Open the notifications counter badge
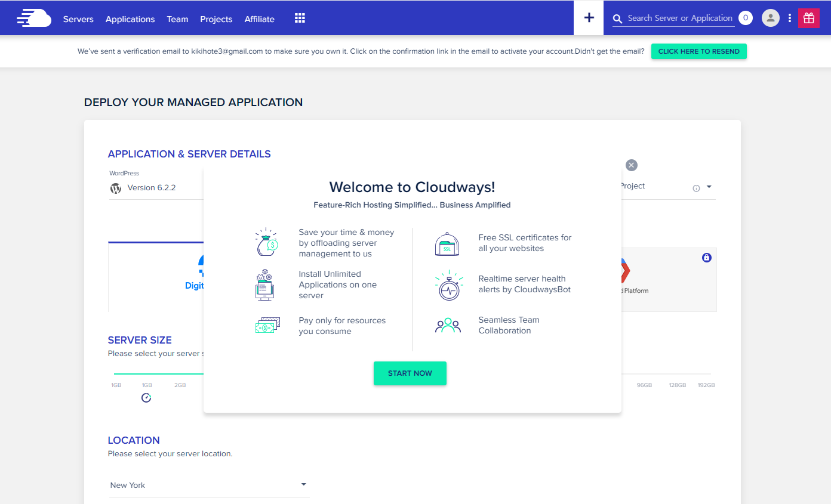Viewport: 831px width, 504px height. pos(745,18)
